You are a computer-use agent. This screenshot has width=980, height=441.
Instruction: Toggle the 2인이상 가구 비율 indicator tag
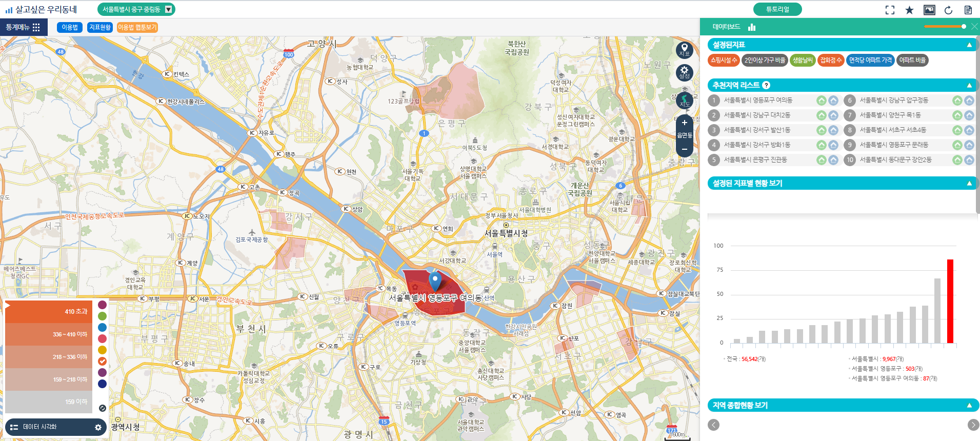[x=765, y=60]
